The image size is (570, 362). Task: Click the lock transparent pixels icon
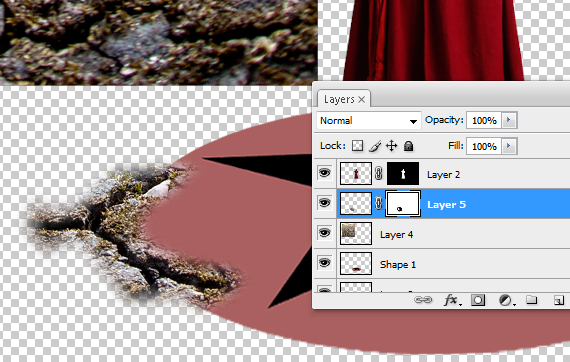(357, 146)
